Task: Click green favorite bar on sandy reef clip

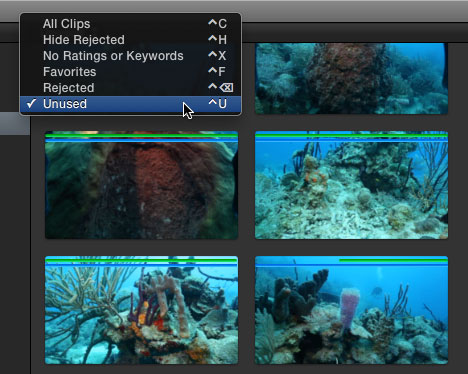Action: 351,135
